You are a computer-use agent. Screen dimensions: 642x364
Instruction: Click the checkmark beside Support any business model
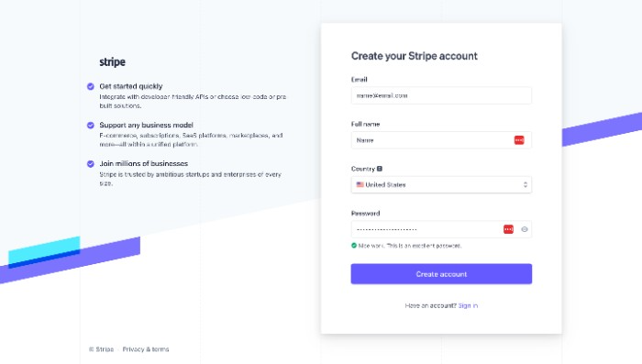91,125
